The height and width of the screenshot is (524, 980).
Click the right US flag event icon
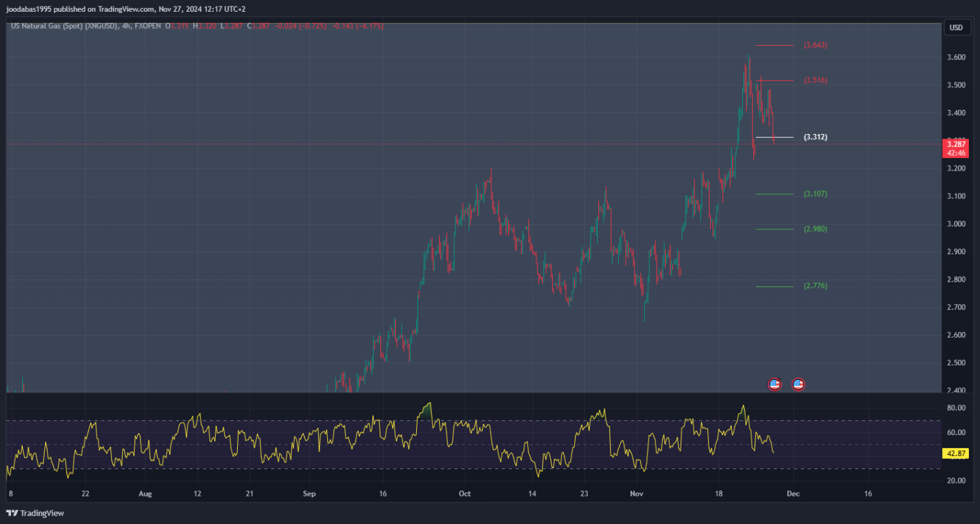click(x=798, y=384)
